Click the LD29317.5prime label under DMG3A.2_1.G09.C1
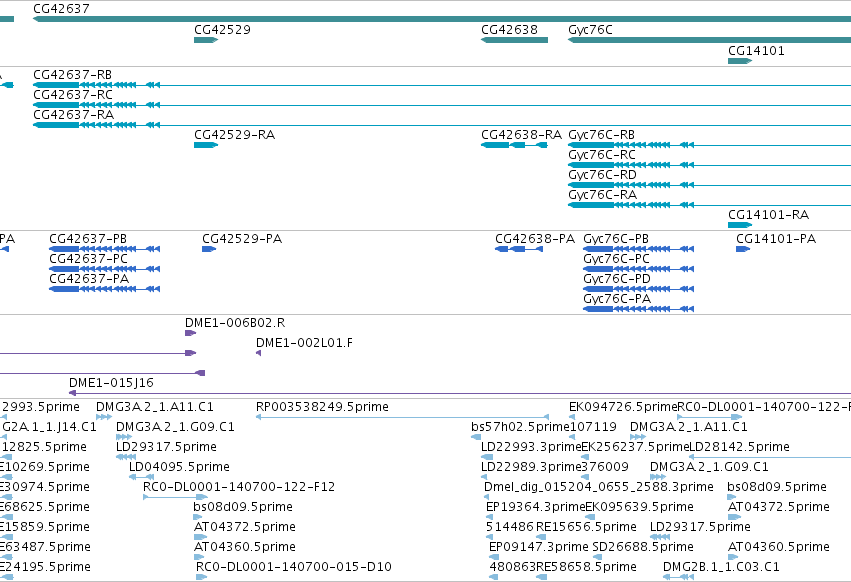Screen dimensions: 851x582 pyautogui.click(x=166, y=447)
